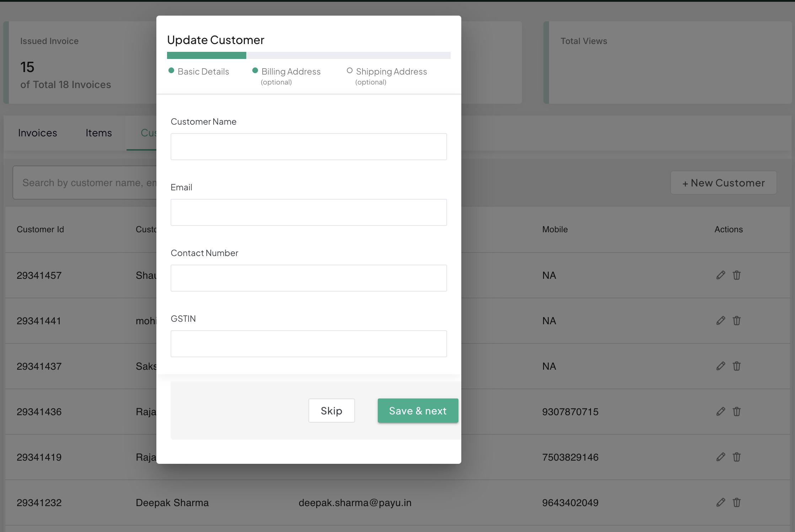Delete customer 29341419 with trash icon

coord(736,457)
